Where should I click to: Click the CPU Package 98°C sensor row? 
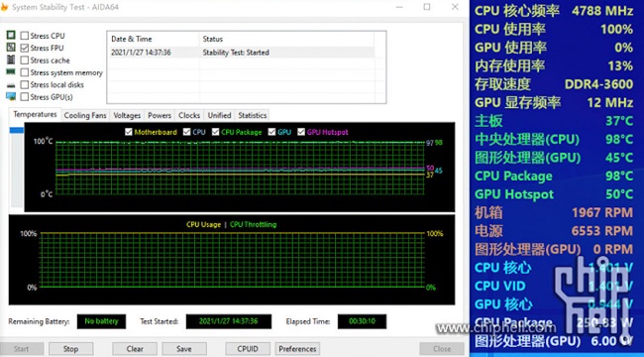(x=554, y=176)
